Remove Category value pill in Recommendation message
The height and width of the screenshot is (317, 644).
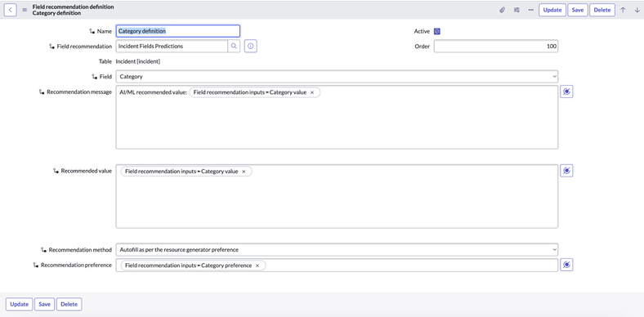click(312, 93)
